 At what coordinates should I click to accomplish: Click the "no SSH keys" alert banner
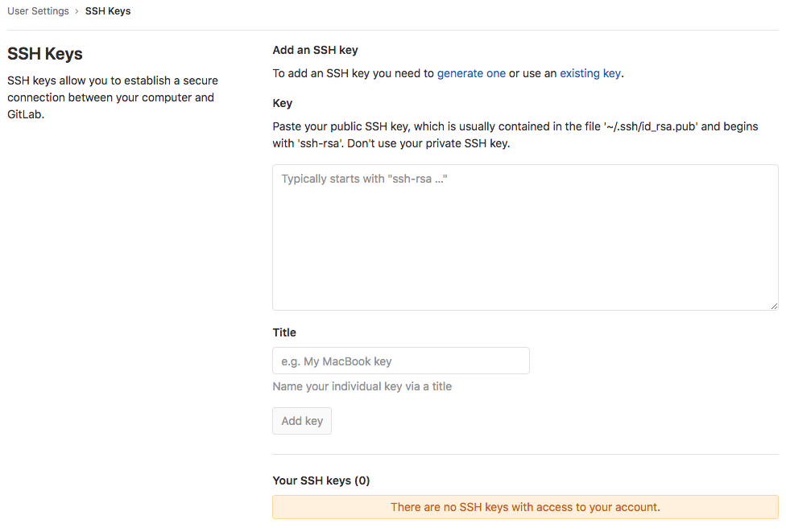tap(525, 507)
